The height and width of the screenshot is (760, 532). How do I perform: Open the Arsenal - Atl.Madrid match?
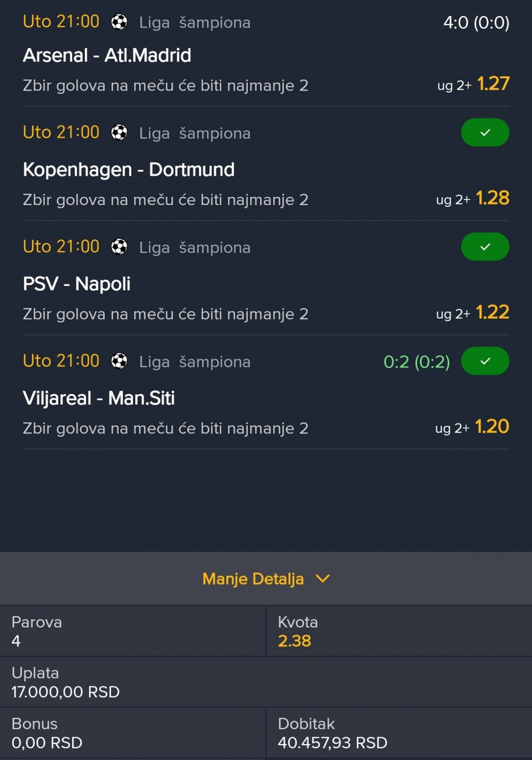coord(107,55)
